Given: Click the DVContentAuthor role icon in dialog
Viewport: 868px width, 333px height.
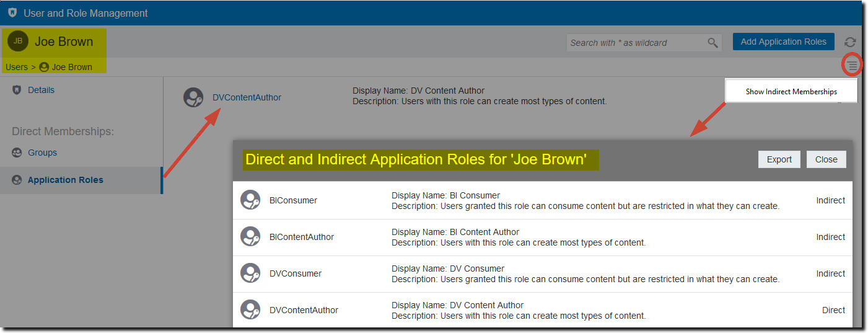Looking at the screenshot, I should click(x=250, y=309).
